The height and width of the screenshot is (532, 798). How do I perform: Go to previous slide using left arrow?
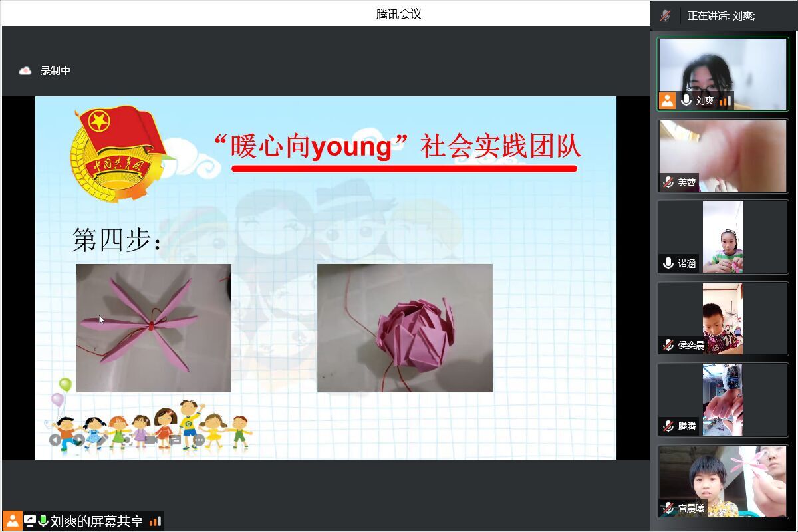tap(55, 440)
